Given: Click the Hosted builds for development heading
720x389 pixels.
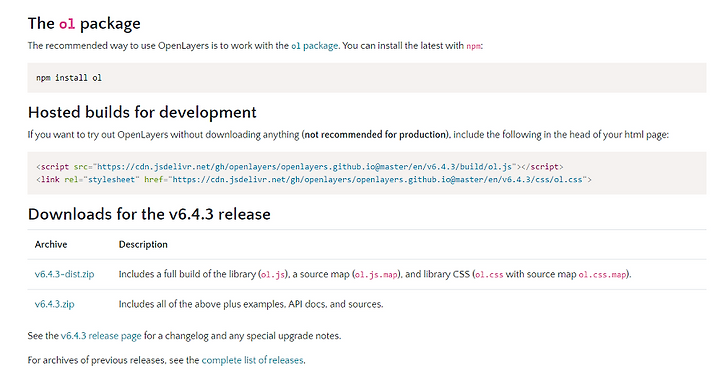Looking at the screenshot, I should (142, 113).
